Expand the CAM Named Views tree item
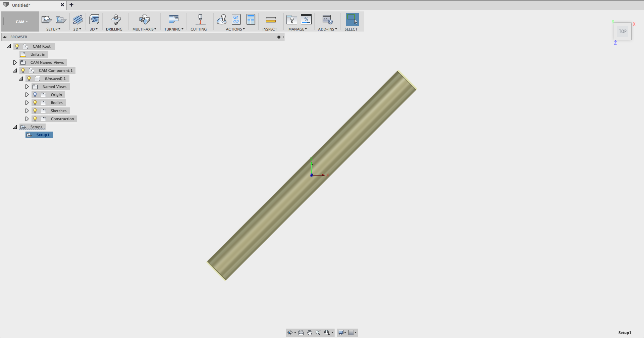The height and width of the screenshot is (338, 644). click(x=15, y=62)
